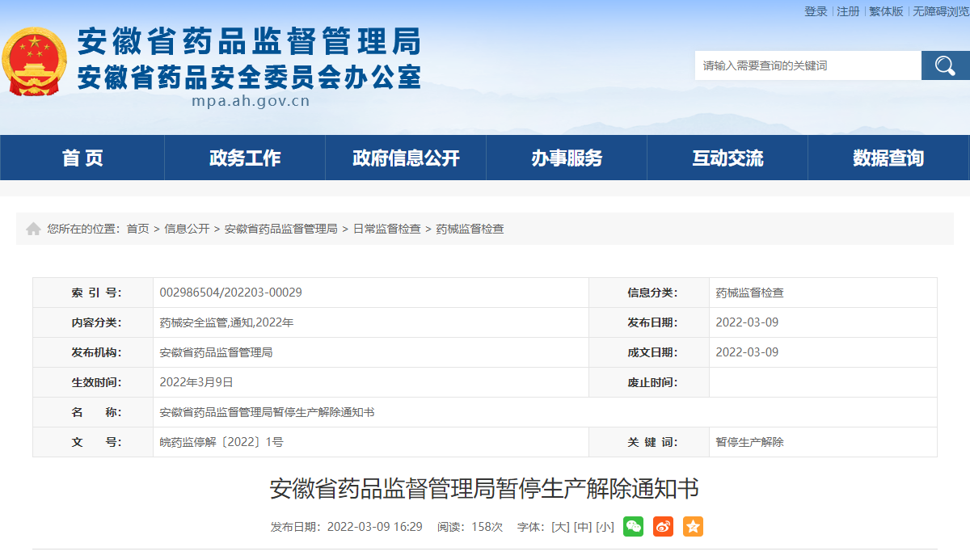Select 互动交流 in navigation bar
The image size is (970, 560).
click(x=727, y=158)
